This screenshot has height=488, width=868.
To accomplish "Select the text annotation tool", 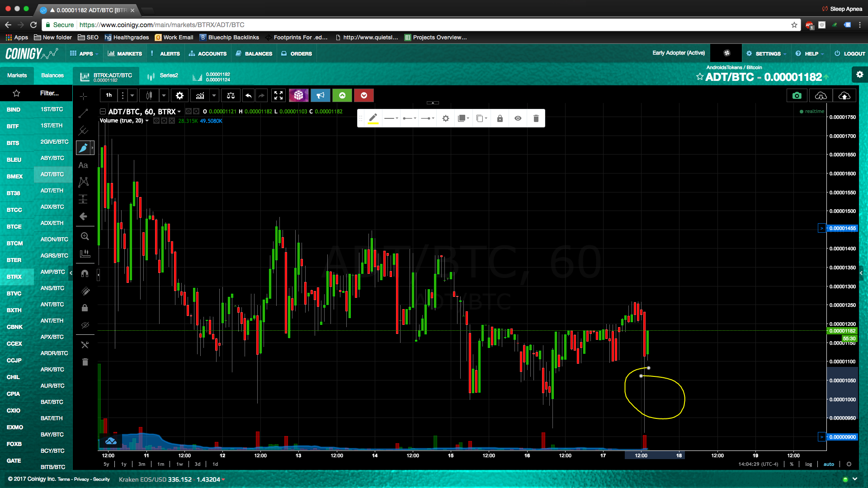I will pyautogui.click(x=83, y=165).
